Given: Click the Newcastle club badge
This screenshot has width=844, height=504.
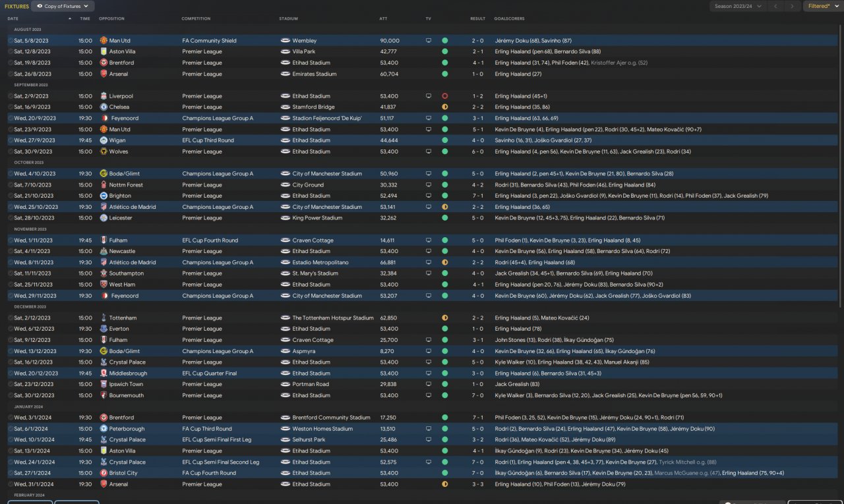Looking at the screenshot, I should 104,251.
